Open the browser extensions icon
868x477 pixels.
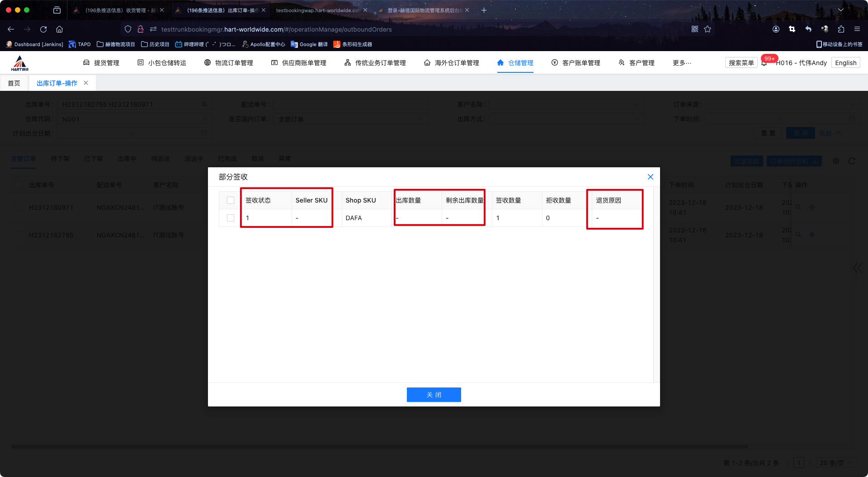[x=841, y=29]
